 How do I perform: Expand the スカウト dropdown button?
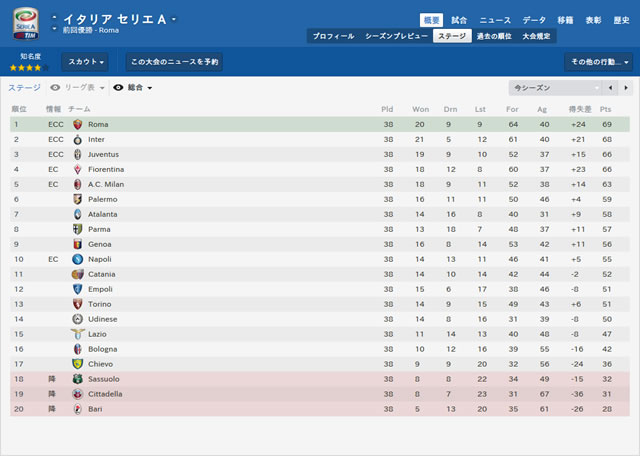(85, 62)
